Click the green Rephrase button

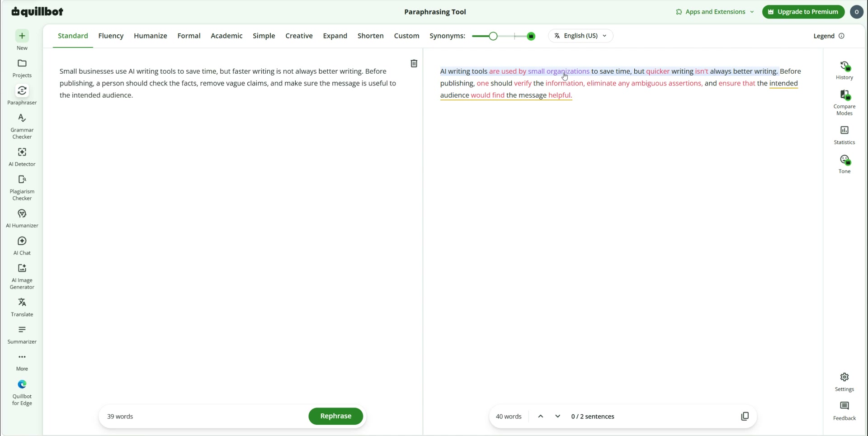[335, 416]
